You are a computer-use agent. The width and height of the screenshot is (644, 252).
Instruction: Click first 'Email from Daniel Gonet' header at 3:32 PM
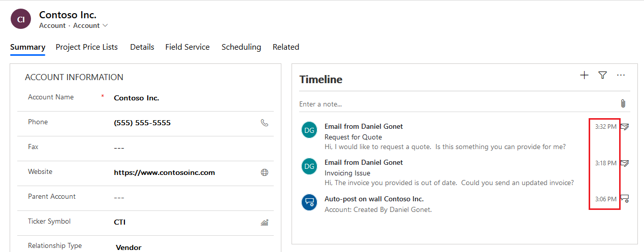(x=364, y=126)
